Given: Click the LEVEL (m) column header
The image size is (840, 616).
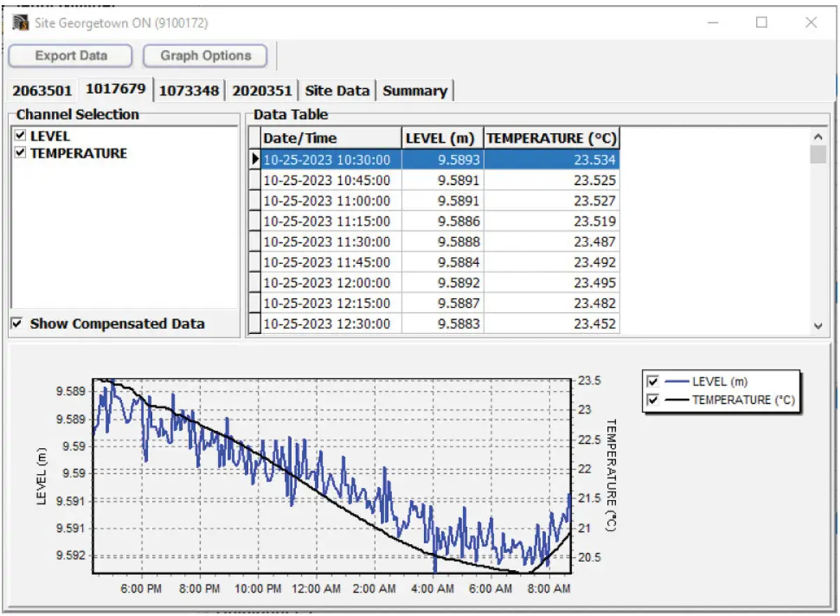Looking at the screenshot, I should click(x=441, y=137).
